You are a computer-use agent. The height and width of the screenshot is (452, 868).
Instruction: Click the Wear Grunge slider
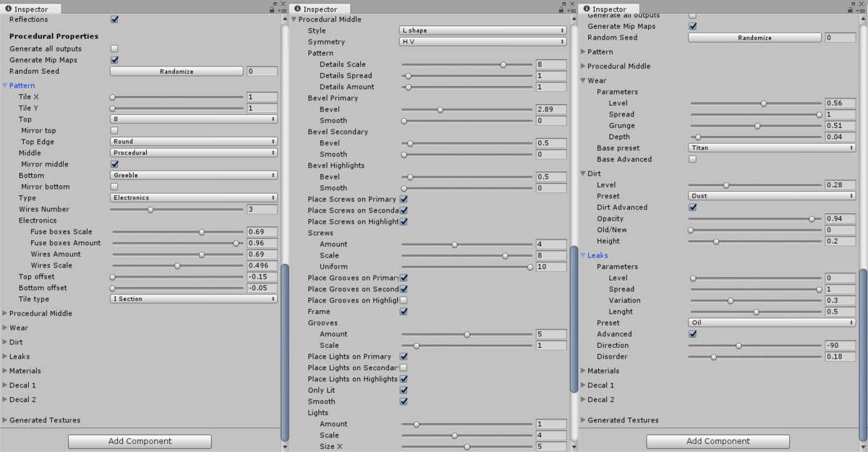[x=755, y=125]
